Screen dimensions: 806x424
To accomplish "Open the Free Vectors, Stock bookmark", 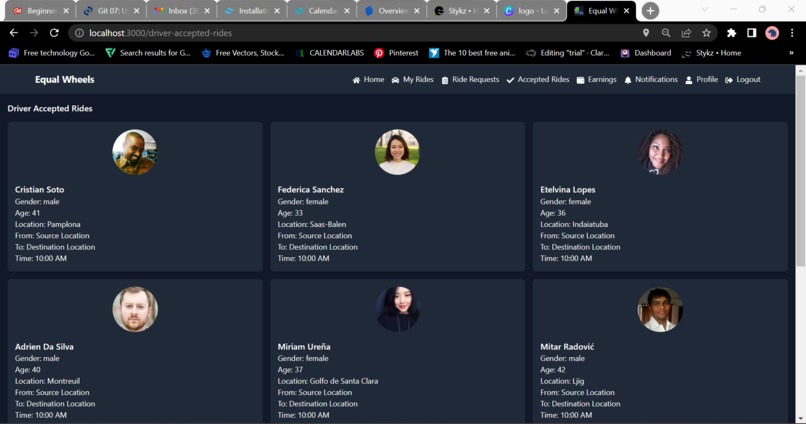I will pos(243,53).
